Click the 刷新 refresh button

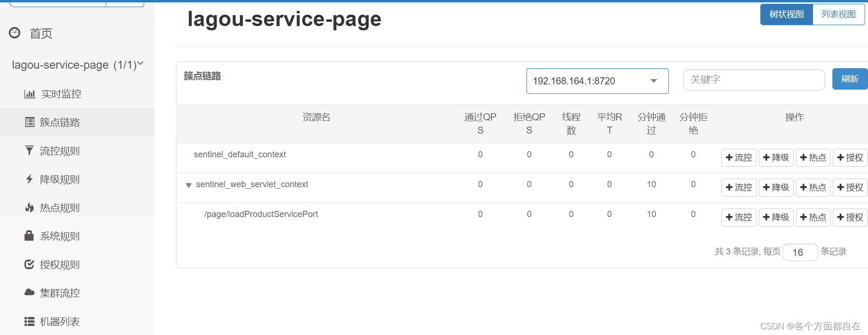(850, 79)
